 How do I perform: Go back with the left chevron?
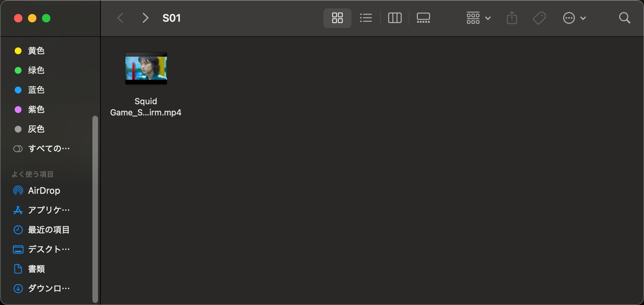tap(120, 18)
